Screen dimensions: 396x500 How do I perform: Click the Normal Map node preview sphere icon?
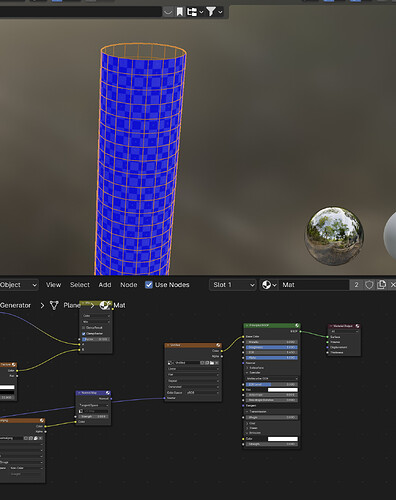[108, 393]
